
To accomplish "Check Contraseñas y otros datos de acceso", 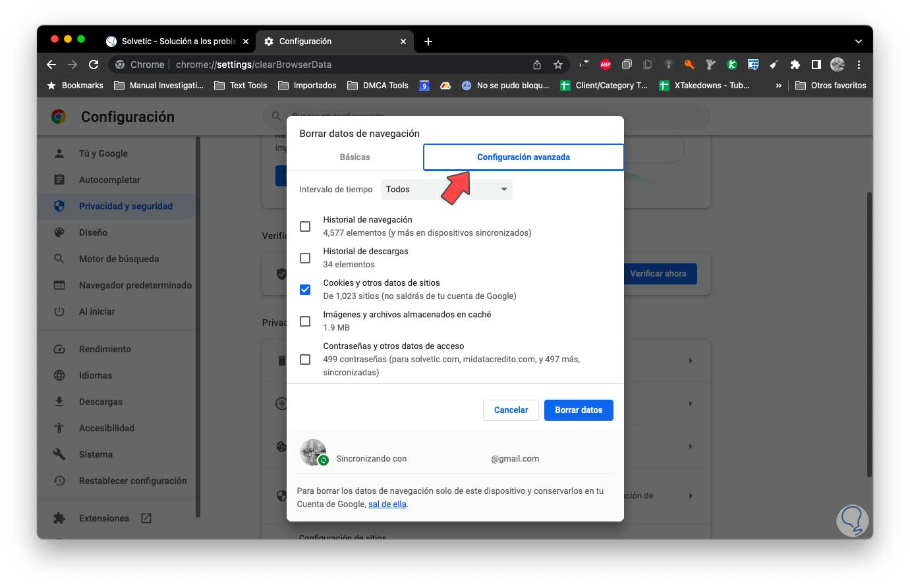I will (305, 360).
